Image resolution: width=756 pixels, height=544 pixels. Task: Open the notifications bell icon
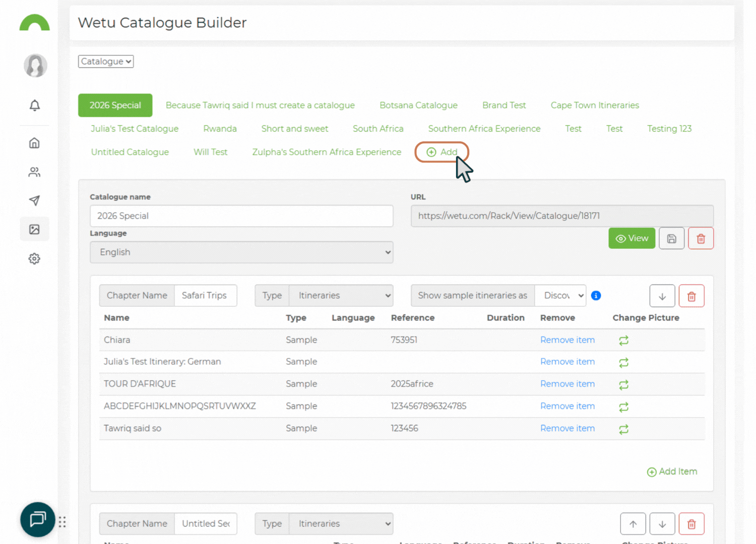[x=34, y=105]
